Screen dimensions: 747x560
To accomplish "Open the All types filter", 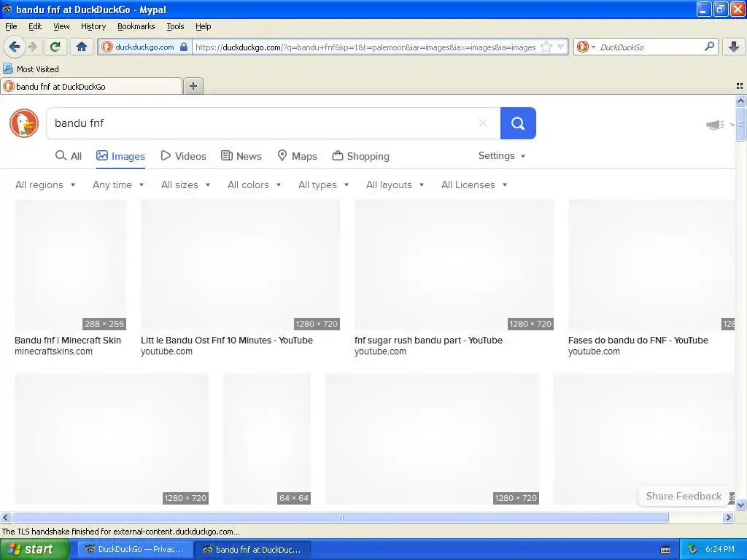I will [x=323, y=184].
